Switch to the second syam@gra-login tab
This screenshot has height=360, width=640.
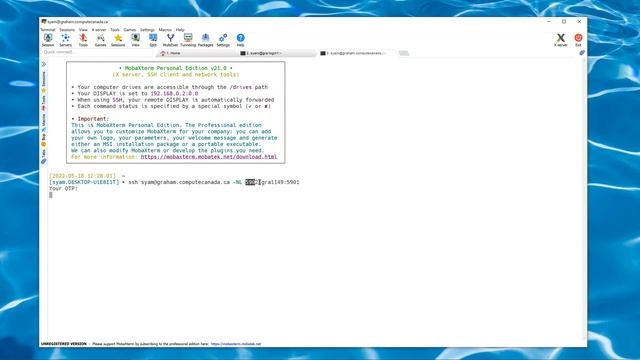pyautogui.click(x=277, y=53)
